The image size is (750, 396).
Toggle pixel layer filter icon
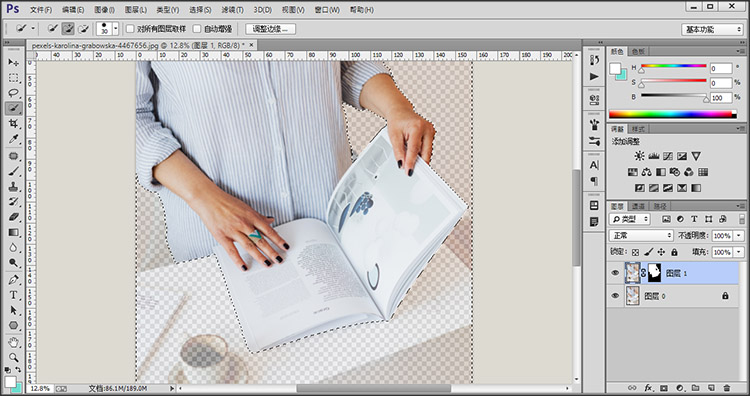pos(666,219)
